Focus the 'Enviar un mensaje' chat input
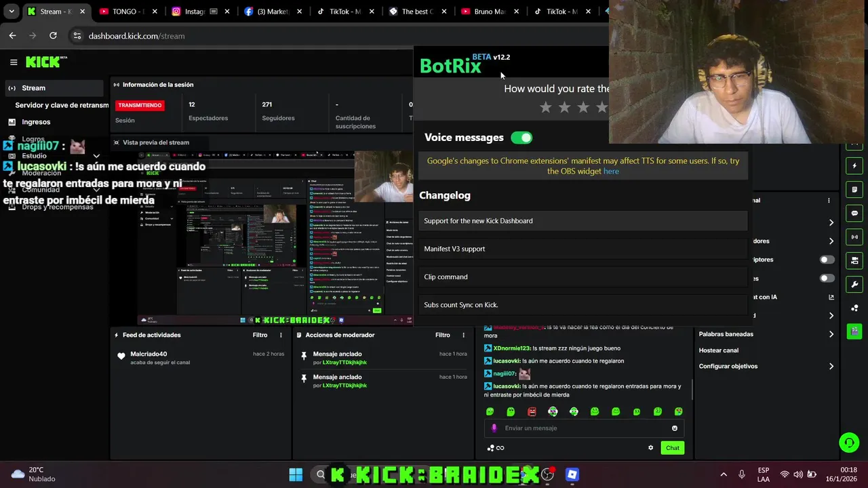The height and width of the screenshot is (488, 868). point(583,428)
